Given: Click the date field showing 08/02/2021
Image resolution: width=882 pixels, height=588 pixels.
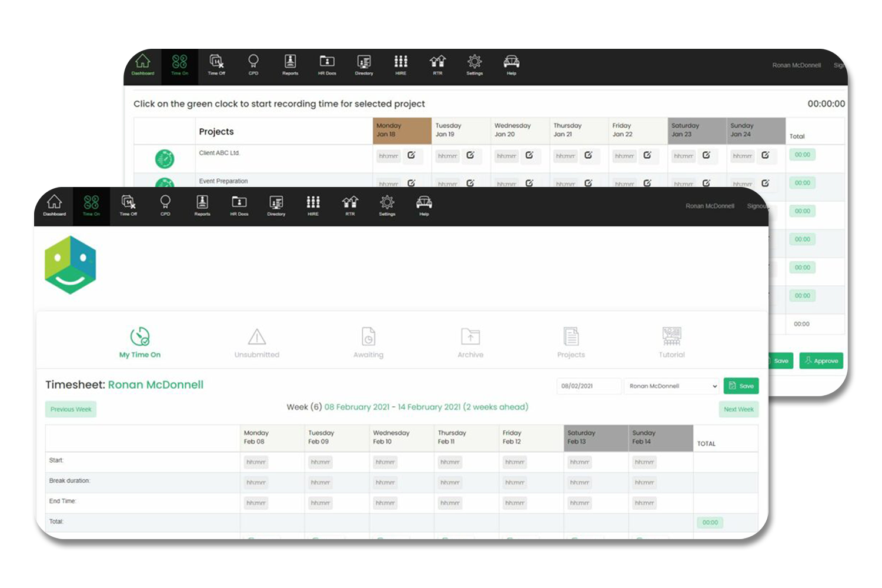Looking at the screenshot, I should click(589, 386).
